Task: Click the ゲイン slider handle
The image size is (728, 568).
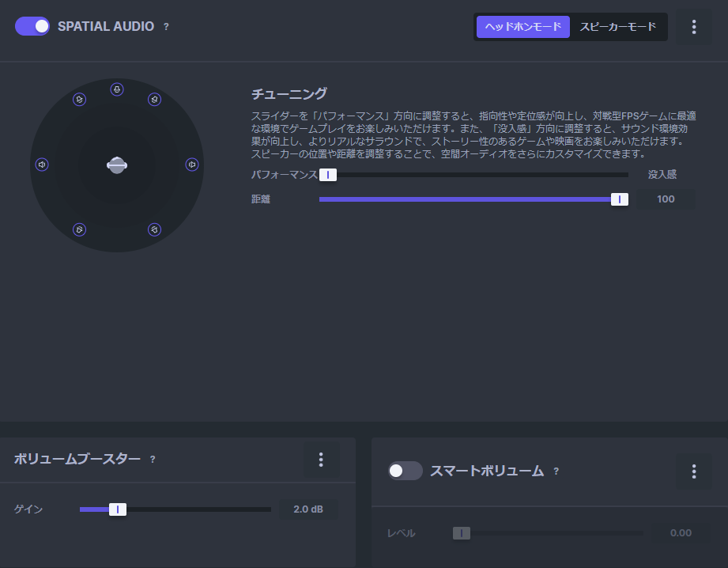Action: coord(118,509)
